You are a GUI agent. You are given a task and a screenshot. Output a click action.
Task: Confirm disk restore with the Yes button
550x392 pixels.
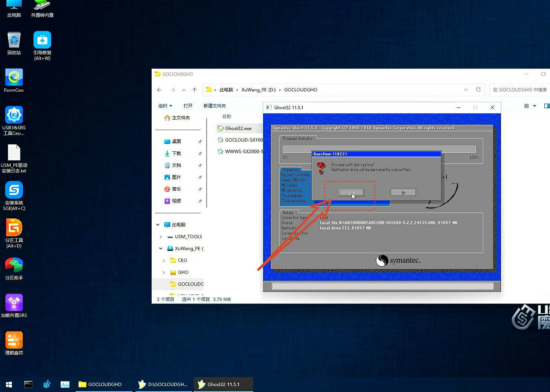(x=351, y=192)
